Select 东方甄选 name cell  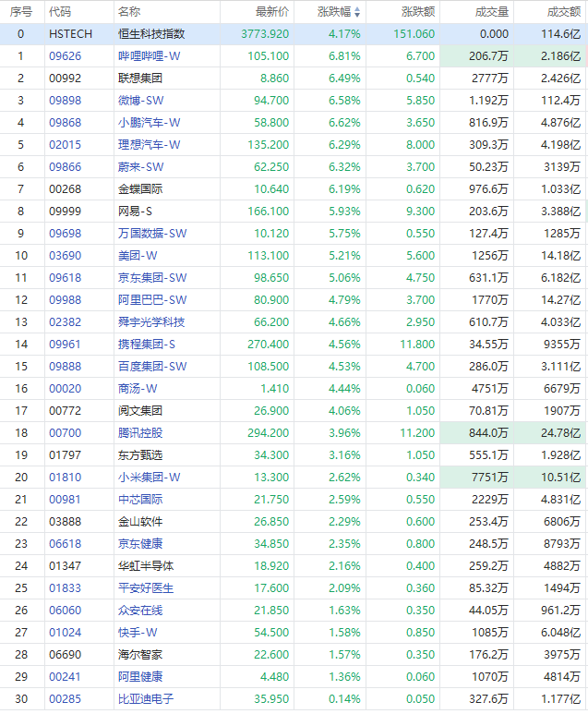tap(140, 454)
